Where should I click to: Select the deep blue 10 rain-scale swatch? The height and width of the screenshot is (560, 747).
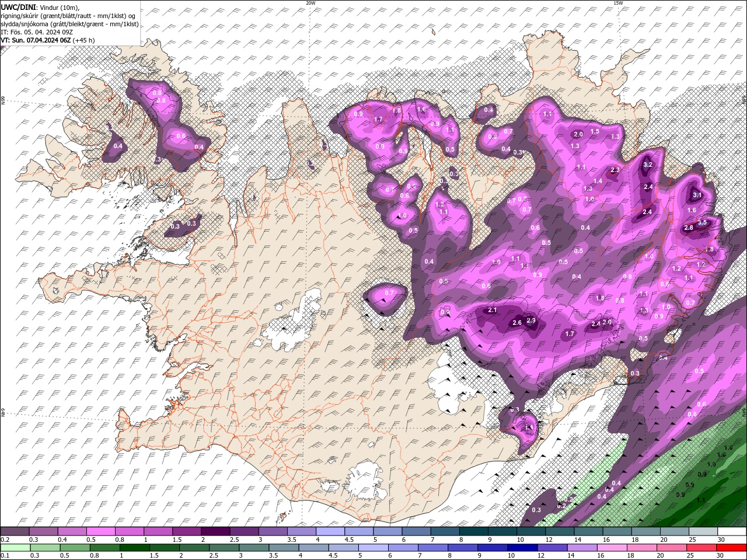coord(522,548)
